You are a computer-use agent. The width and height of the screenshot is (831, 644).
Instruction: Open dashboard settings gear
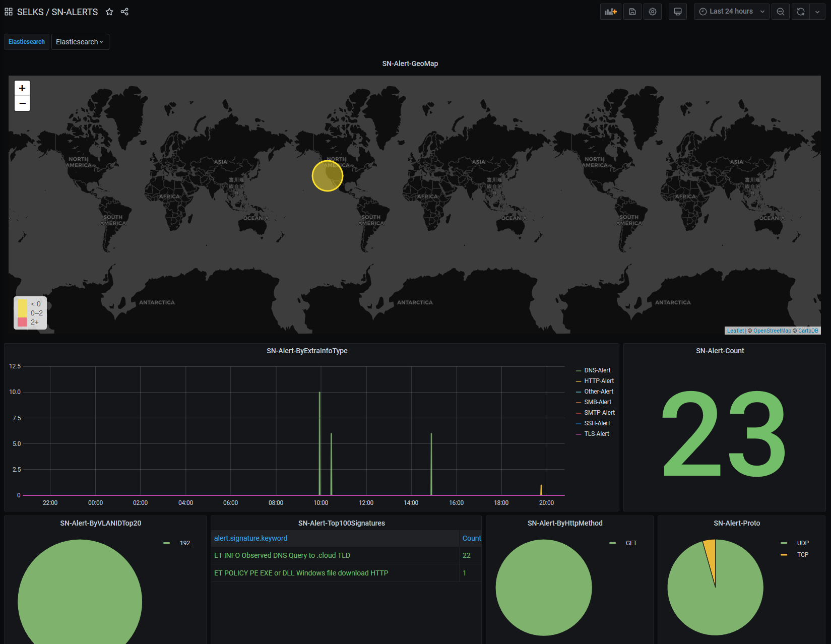tap(653, 12)
